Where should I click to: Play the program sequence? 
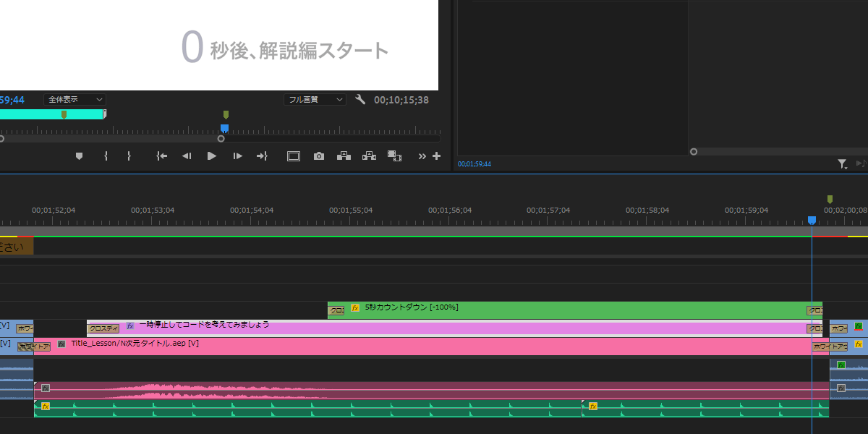click(212, 156)
